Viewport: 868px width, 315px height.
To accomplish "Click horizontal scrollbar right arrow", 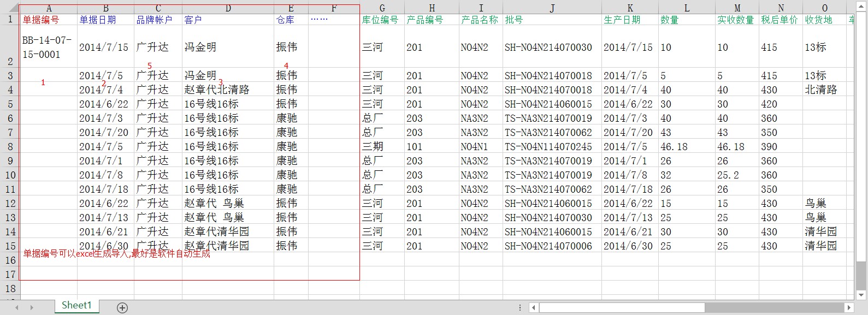I will [849, 308].
